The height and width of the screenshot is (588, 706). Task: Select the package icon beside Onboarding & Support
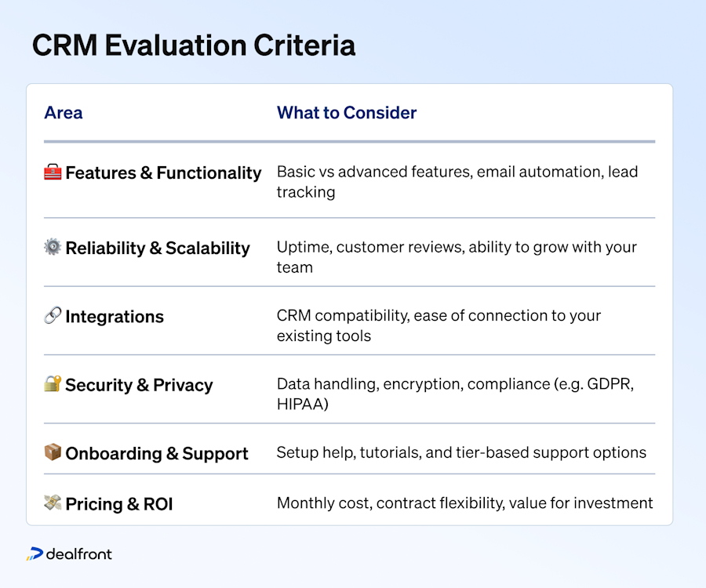pos(52,453)
